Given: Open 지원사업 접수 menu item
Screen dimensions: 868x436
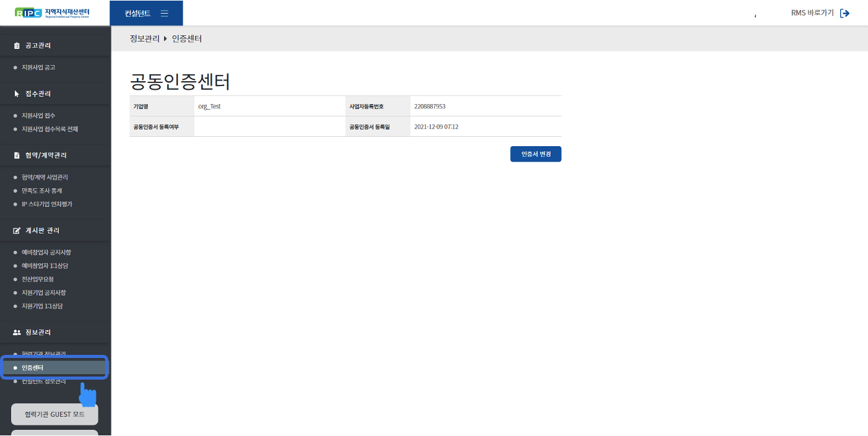Looking at the screenshot, I should (x=38, y=116).
